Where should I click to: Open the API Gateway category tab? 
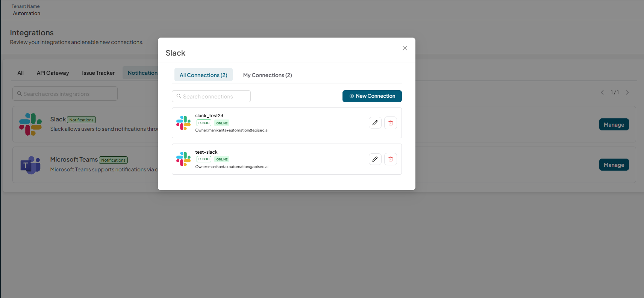pos(53,73)
